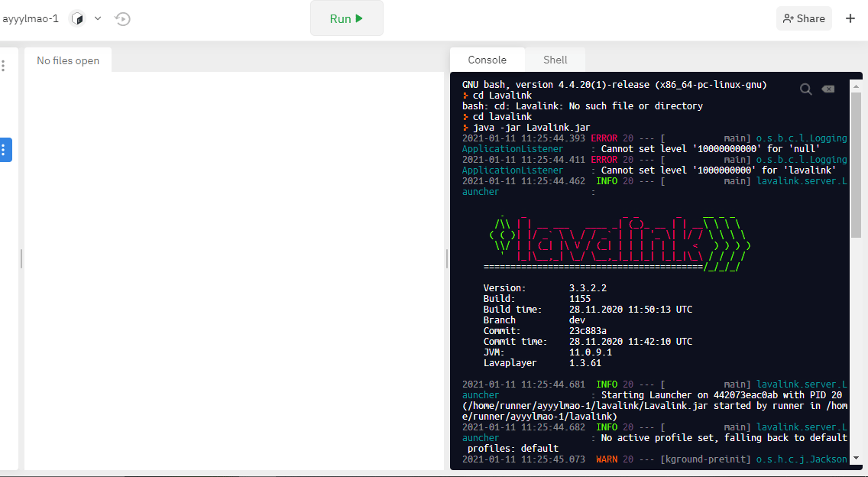Screen dimensions: 868x477
Task: Click the 'No active profile set' message
Action: tap(724, 438)
